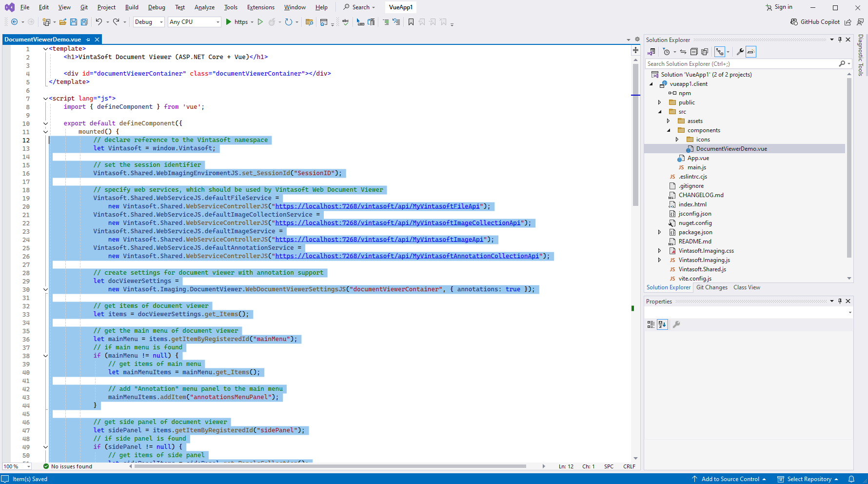The width and height of the screenshot is (868, 484).
Task: Click the Save All toolbar icon
Action: (x=84, y=22)
